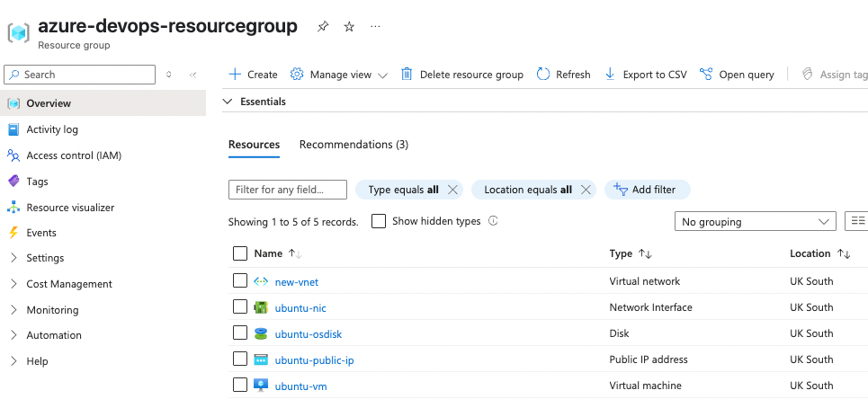Open the new-vnet resource link

coord(297,282)
